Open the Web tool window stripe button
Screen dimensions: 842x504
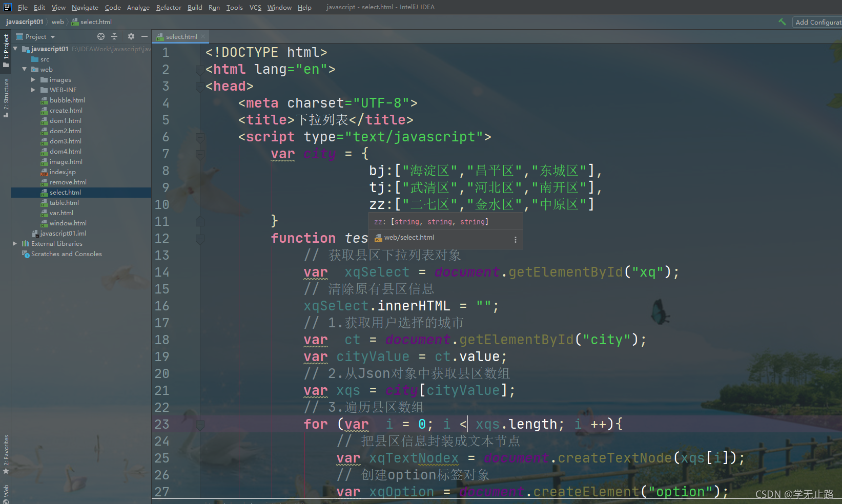[x=6, y=494]
